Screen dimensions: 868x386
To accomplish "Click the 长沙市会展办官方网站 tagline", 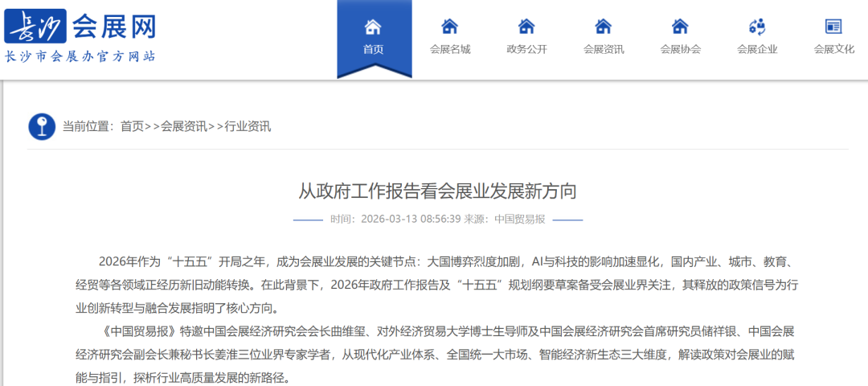I will tap(80, 56).
